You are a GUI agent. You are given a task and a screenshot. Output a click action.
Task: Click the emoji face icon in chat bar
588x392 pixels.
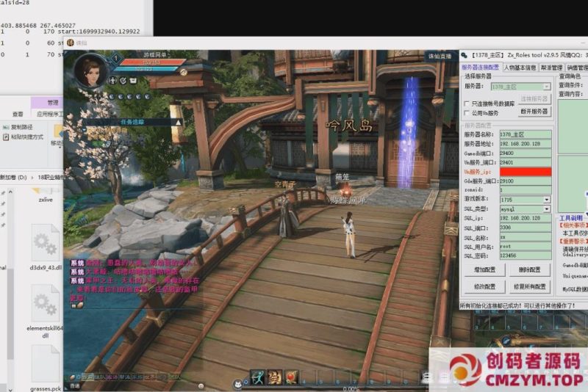pyautogui.click(x=201, y=385)
